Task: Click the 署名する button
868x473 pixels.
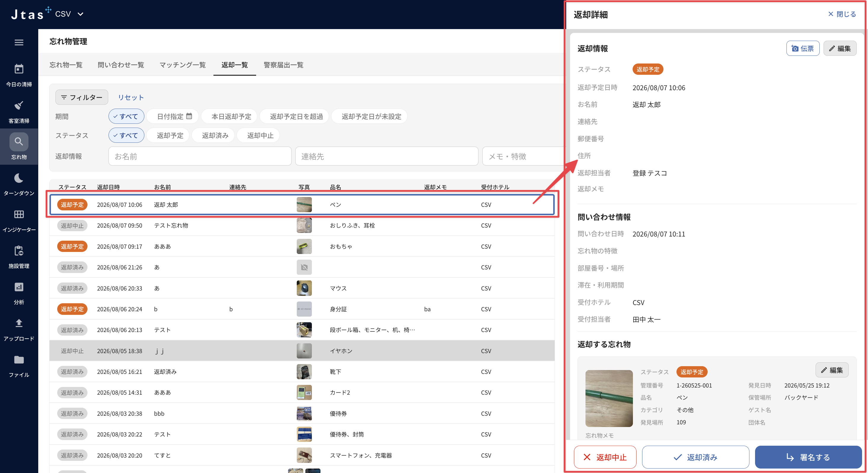Action: [808, 457]
